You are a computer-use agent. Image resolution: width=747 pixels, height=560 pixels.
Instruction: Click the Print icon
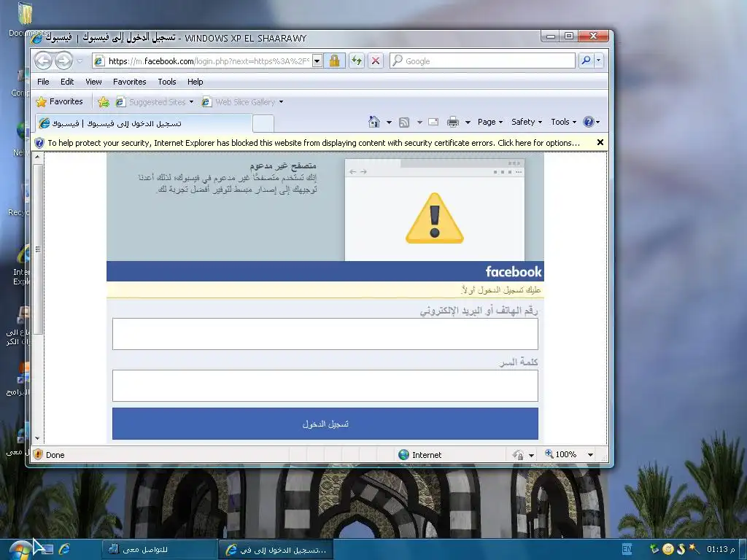453,122
